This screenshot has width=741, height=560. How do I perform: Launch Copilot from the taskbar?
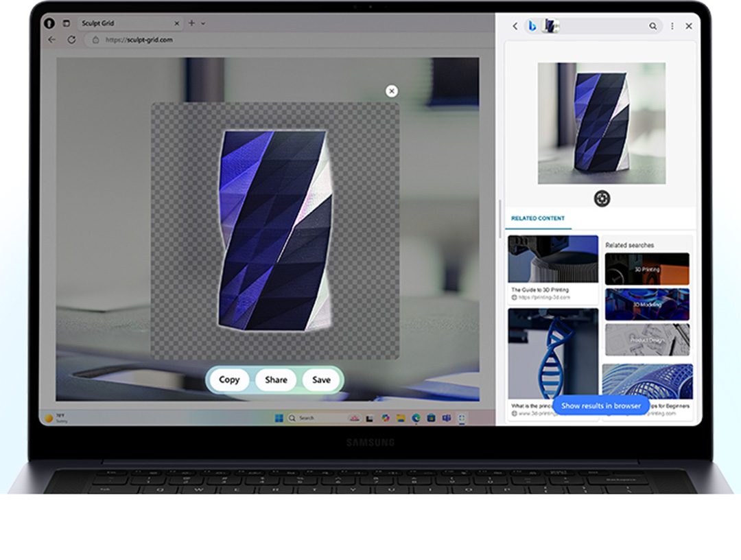click(x=386, y=418)
